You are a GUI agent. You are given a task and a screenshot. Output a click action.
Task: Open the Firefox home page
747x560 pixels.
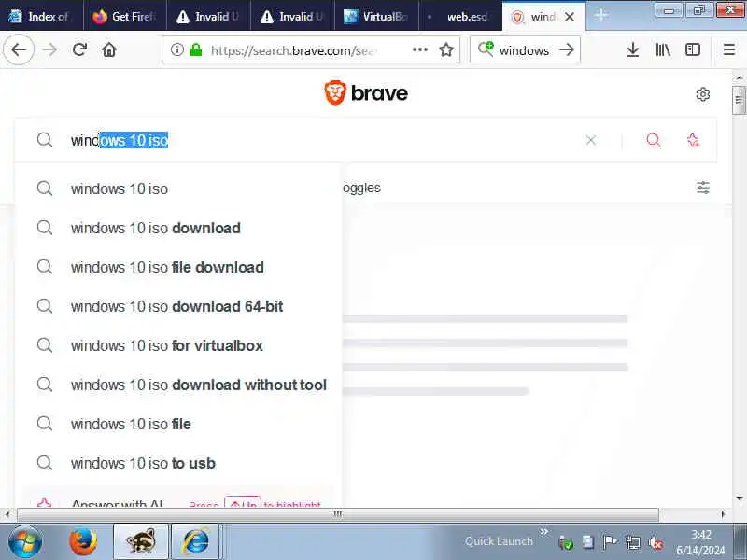coord(109,49)
